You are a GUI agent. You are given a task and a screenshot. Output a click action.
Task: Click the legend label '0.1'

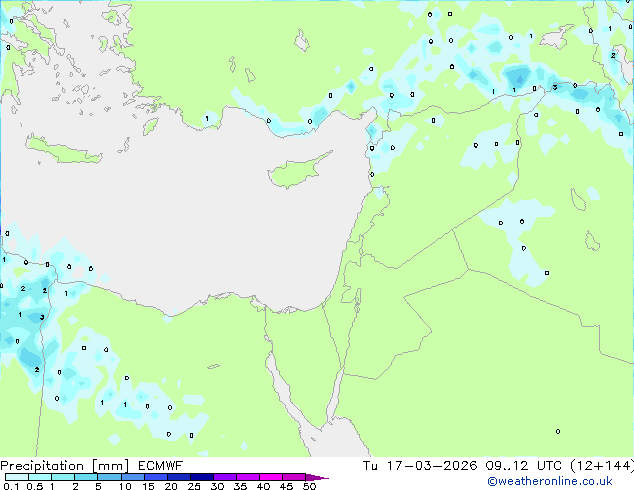point(11,486)
